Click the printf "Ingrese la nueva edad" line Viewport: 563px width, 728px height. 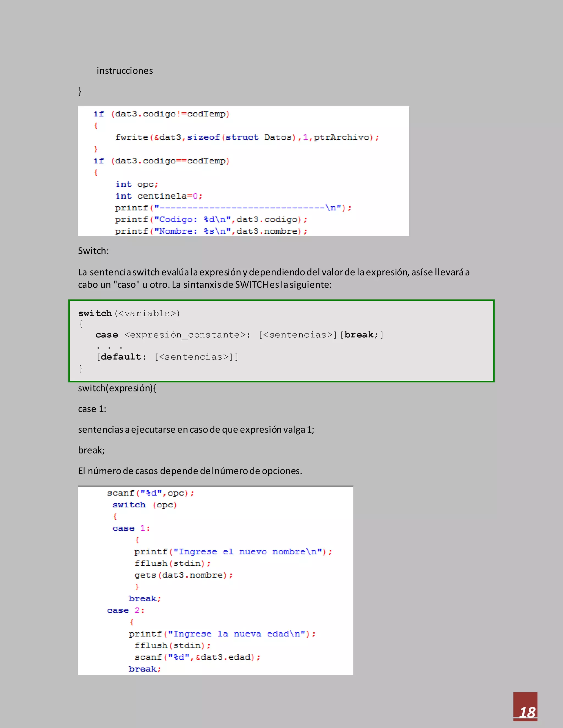(222, 634)
